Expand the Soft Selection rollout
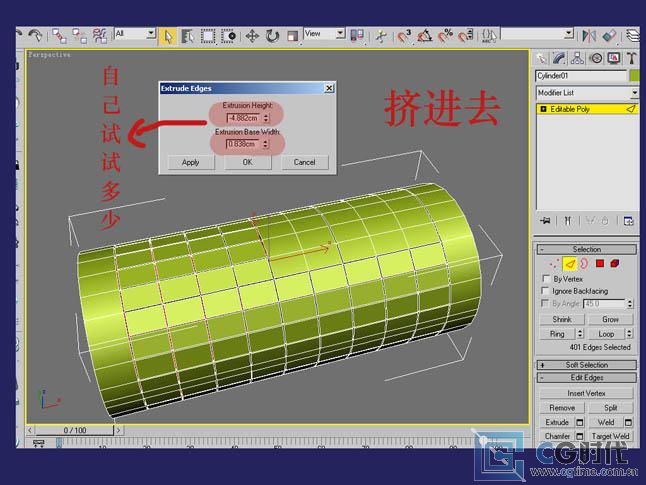646x485 pixels. point(586,365)
